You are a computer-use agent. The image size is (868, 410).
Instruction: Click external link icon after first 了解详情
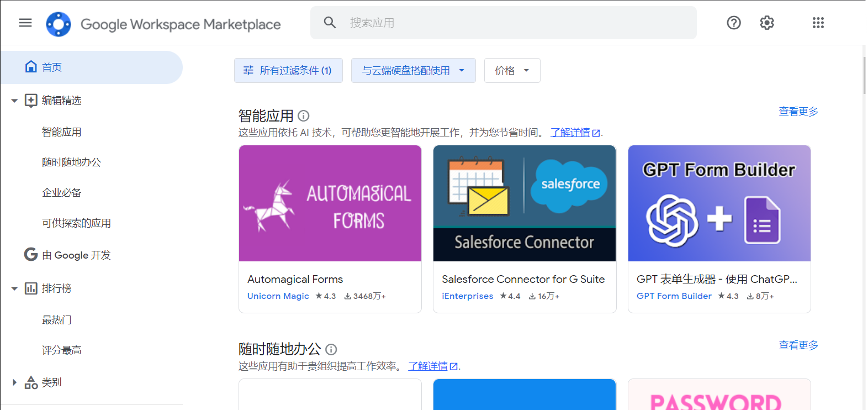click(x=596, y=133)
